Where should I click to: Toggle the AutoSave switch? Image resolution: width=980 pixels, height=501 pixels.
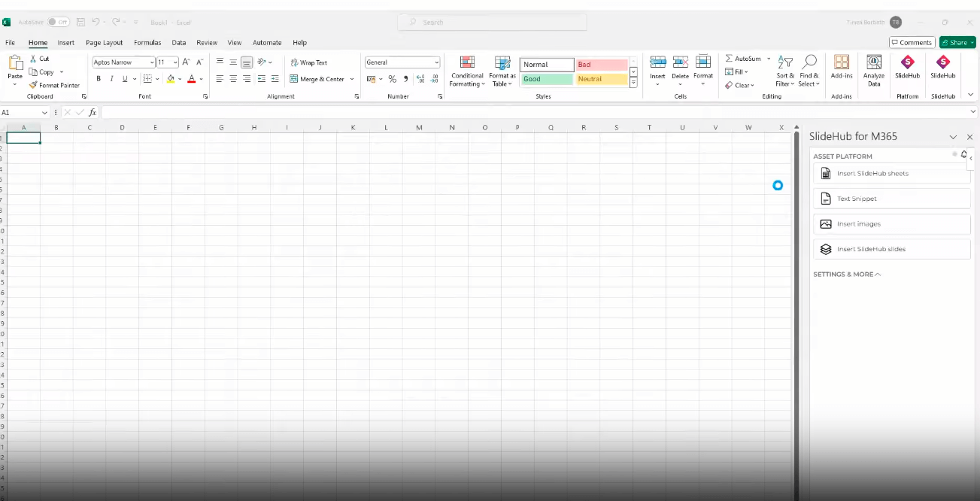click(58, 23)
